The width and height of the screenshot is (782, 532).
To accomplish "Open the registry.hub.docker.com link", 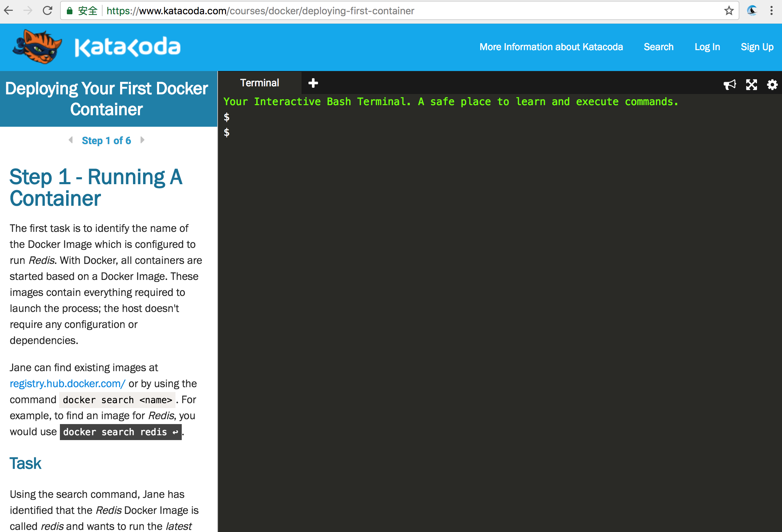I will coord(68,383).
